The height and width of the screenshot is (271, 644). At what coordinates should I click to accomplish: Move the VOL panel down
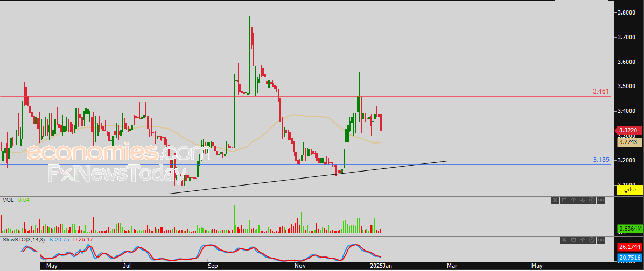point(583,200)
